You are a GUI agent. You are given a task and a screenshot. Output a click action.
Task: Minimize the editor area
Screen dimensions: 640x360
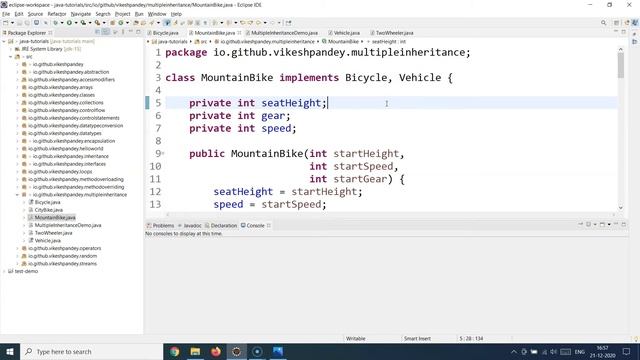[616, 32]
